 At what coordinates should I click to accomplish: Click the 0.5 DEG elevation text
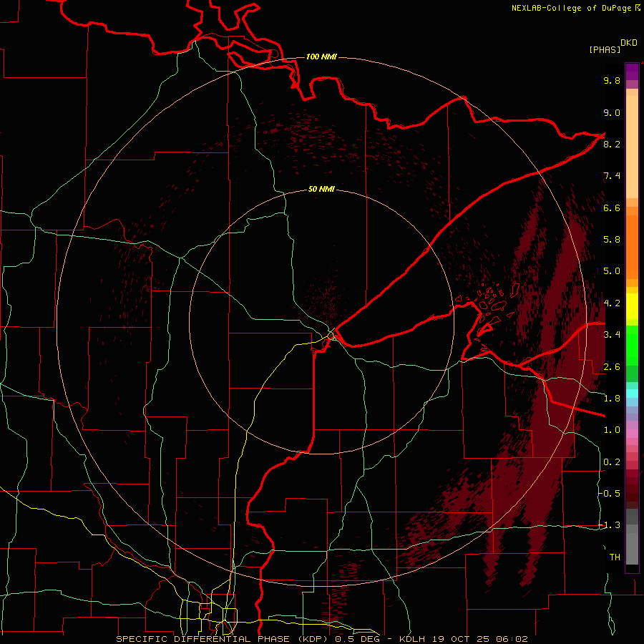point(357,639)
